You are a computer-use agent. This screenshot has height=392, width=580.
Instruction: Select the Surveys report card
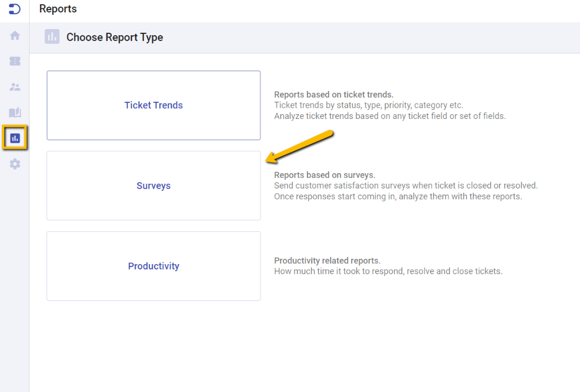point(153,186)
